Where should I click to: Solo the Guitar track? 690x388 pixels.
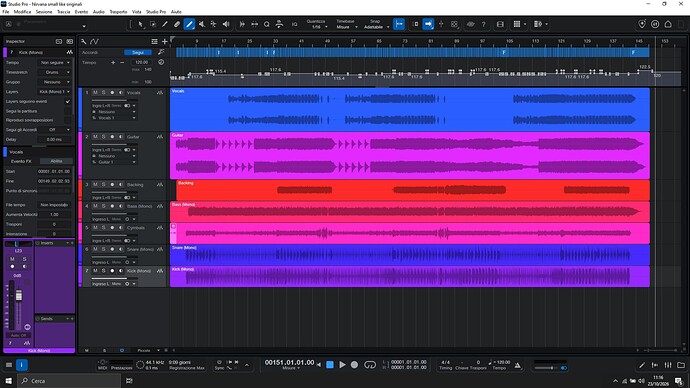[103, 137]
